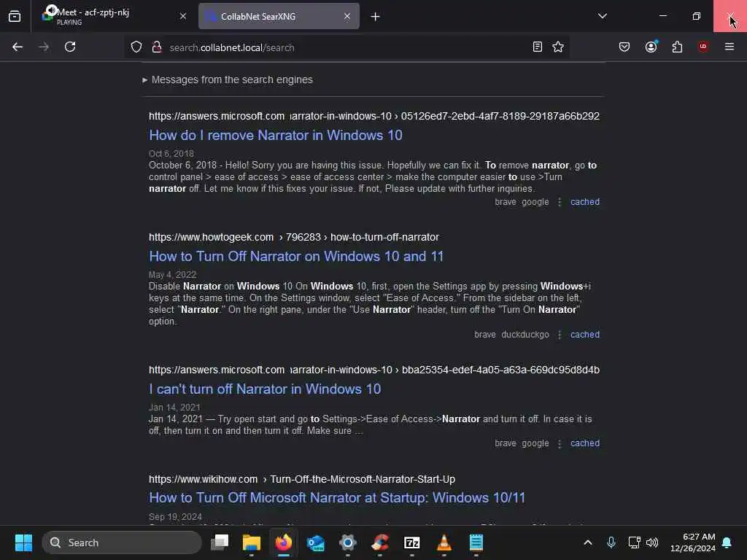Screen dimensions: 747x560
Task: Open options dots beside brave duckduckgo
Action: (560, 335)
